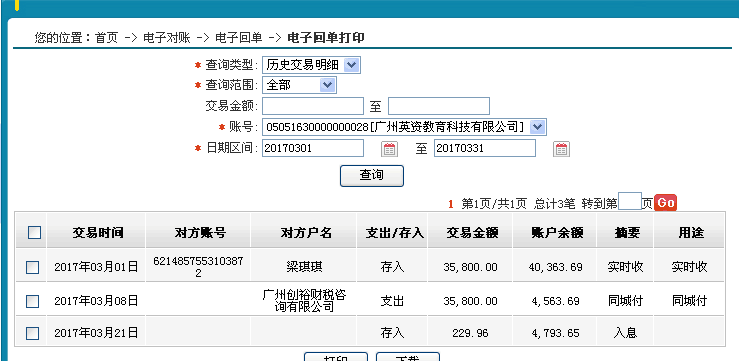Open calendar picker for end date
This screenshot has height=361, width=739.
tap(561, 149)
